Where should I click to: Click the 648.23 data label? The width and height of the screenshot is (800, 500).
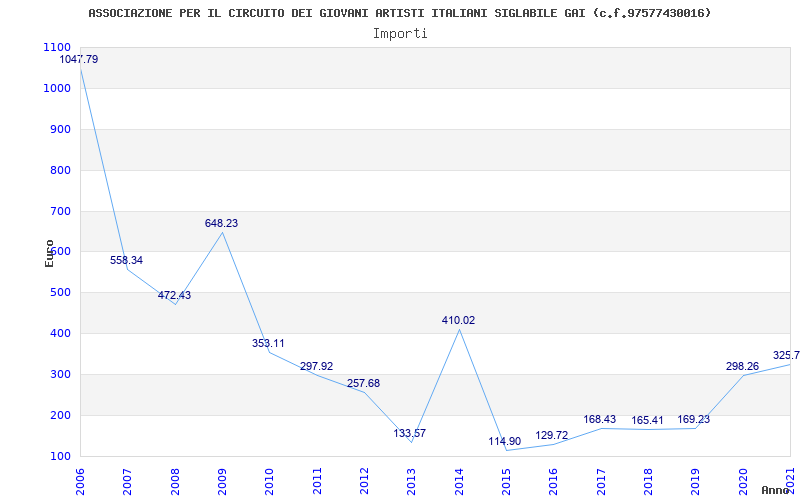click(221, 223)
